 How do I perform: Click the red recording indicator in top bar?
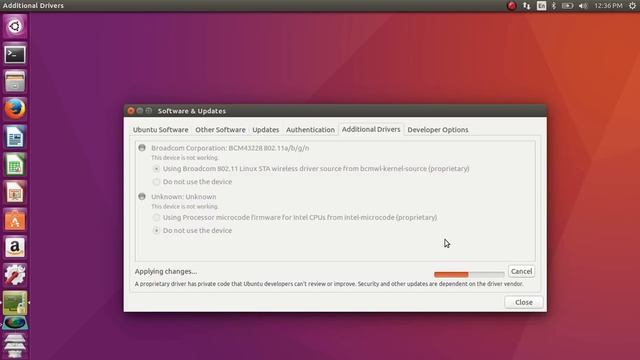click(511, 6)
